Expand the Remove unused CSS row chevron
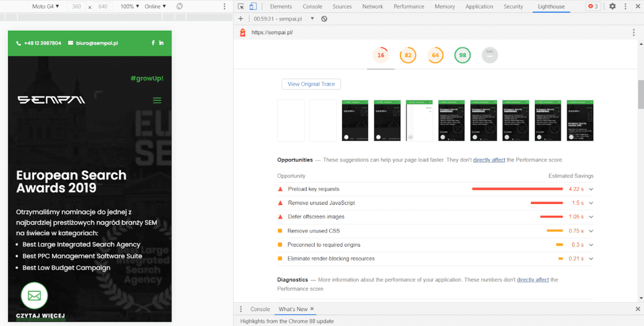Screen dimensions: 644x326 tap(591, 231)
